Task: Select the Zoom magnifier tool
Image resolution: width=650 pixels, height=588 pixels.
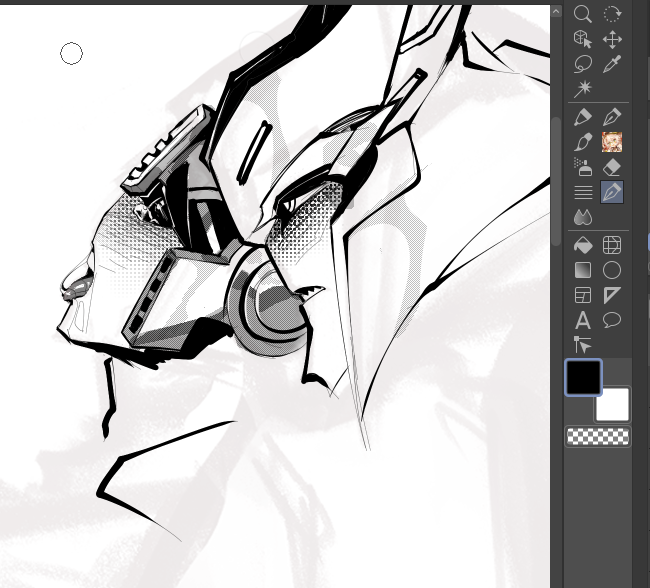Action: pos(583,14)
